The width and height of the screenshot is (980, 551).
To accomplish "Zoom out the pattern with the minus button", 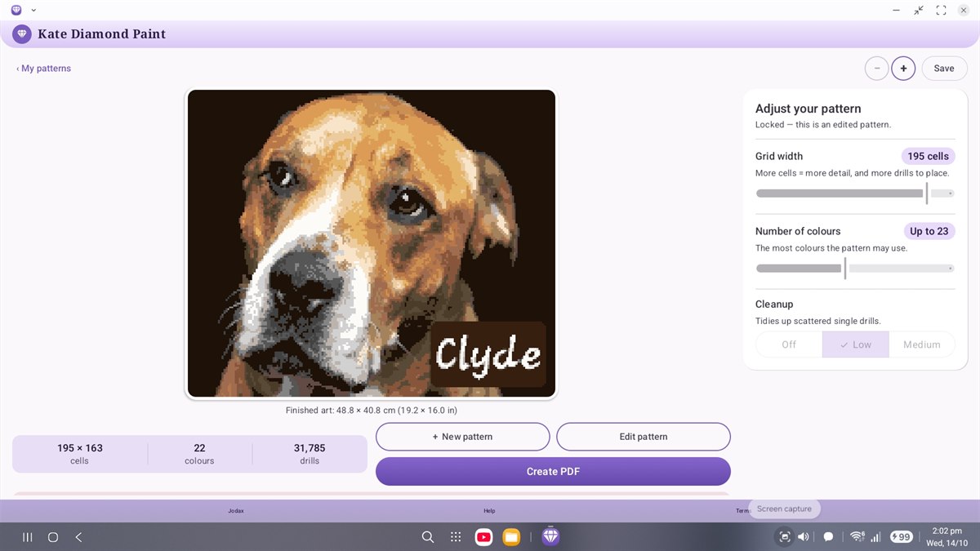I will (877, 69).
